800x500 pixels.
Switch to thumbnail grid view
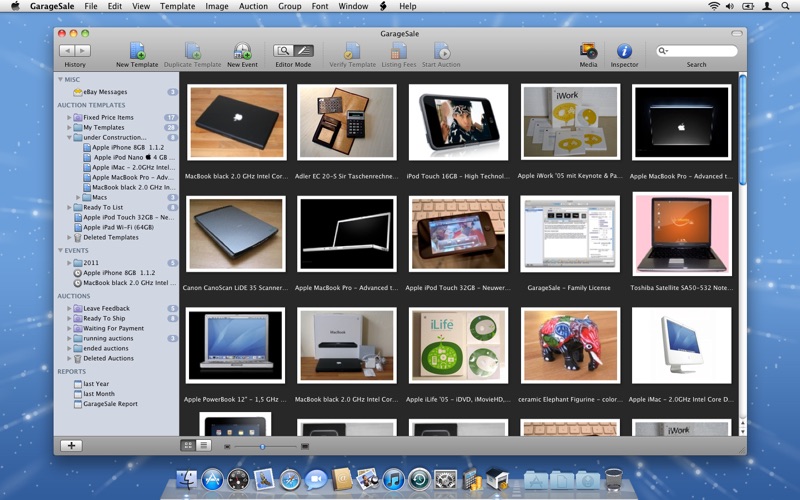pyautogui.click(x=188, y=445)
